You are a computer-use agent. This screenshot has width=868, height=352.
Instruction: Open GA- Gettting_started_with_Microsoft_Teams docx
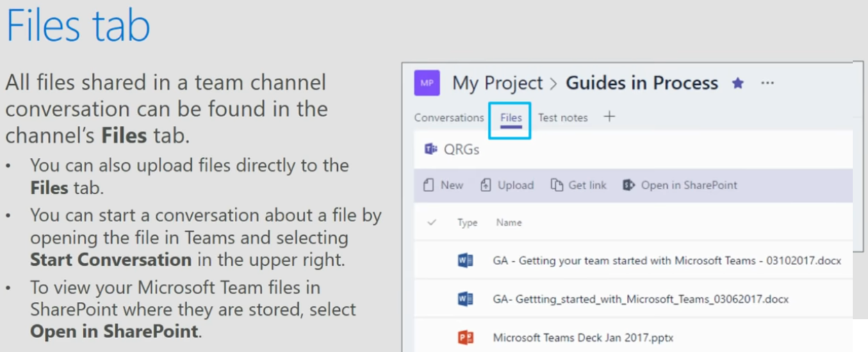point(641,299)
